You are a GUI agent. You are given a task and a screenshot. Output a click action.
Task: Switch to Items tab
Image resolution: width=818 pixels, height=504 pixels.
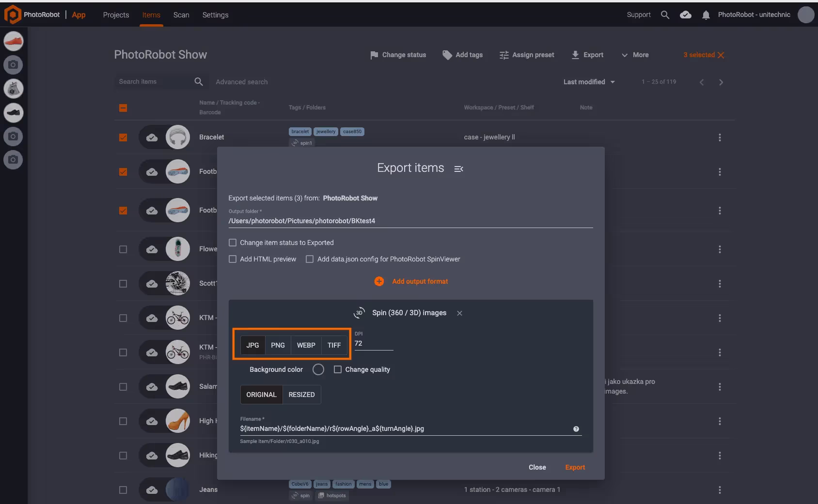(151, 15)
